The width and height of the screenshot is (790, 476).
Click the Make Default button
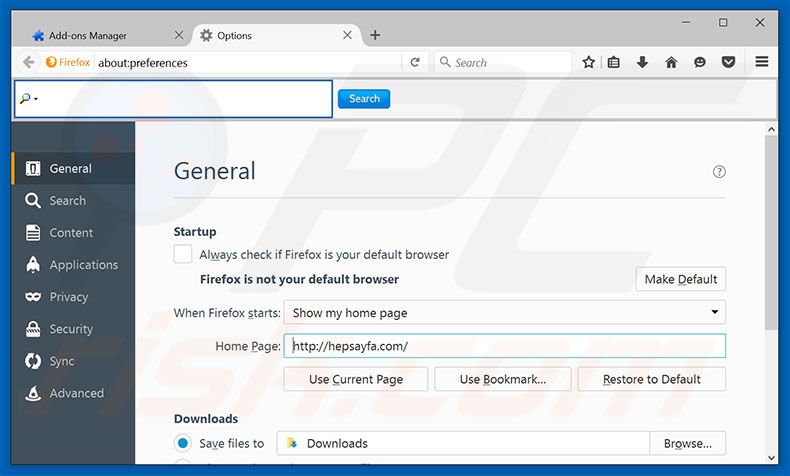681,279
